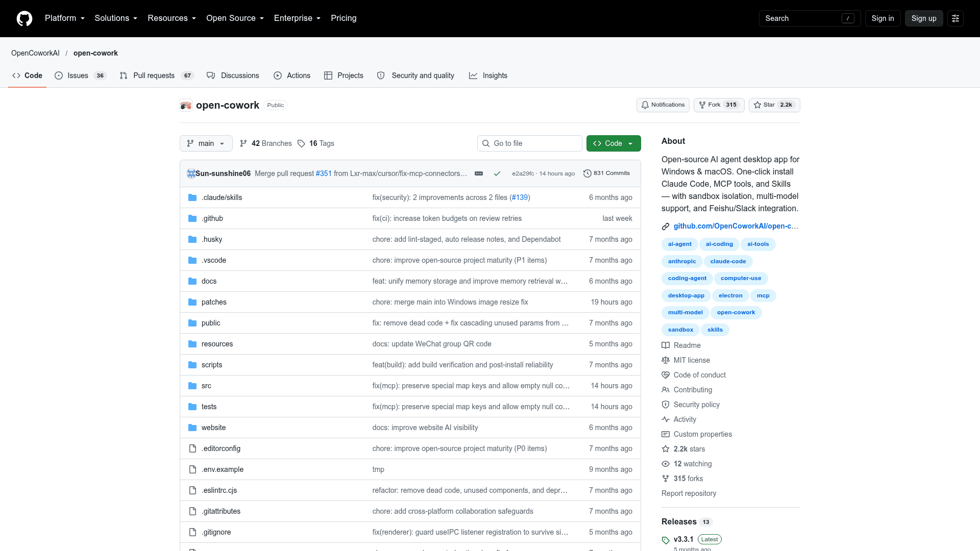Expand the Open Source menu

click(235, 18)
